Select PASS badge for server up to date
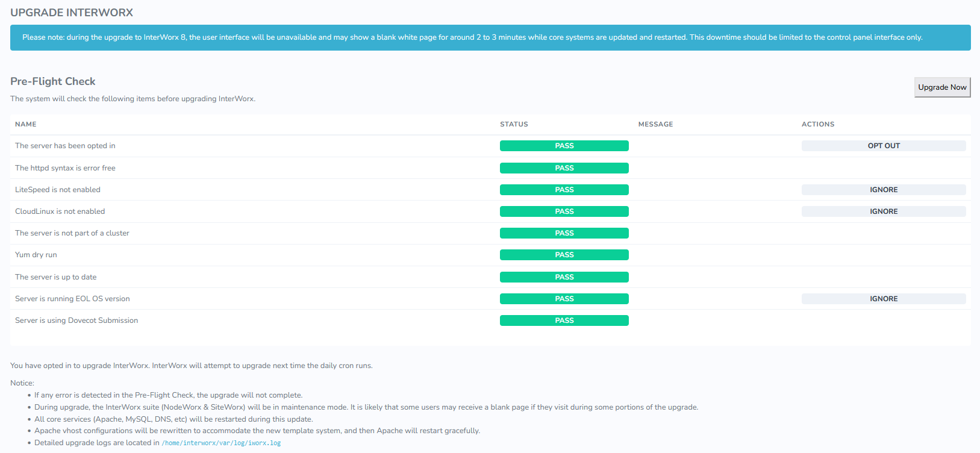 (x=564, y=277)
